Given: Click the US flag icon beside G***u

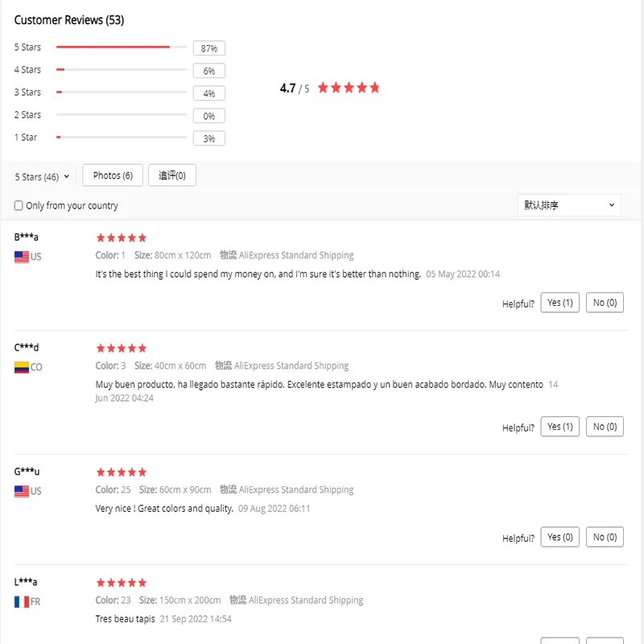Looking at the screenshot, I should tap(22, 491).
